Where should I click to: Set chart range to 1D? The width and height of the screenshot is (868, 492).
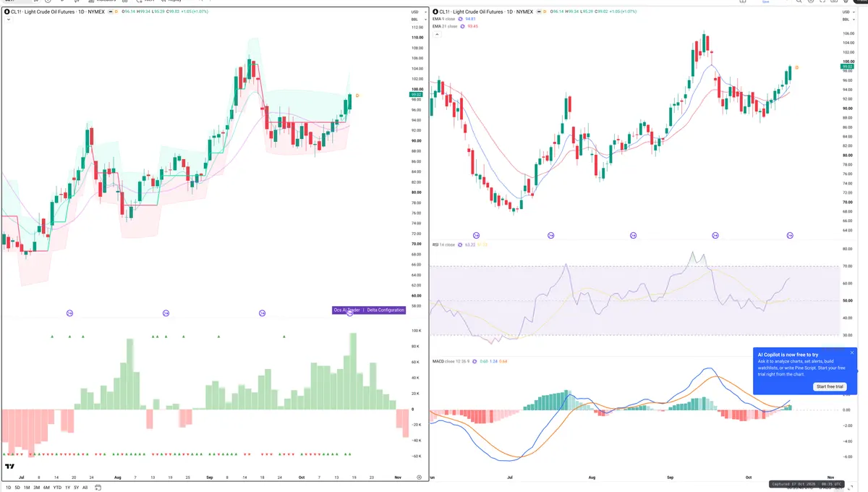point(9,488)
